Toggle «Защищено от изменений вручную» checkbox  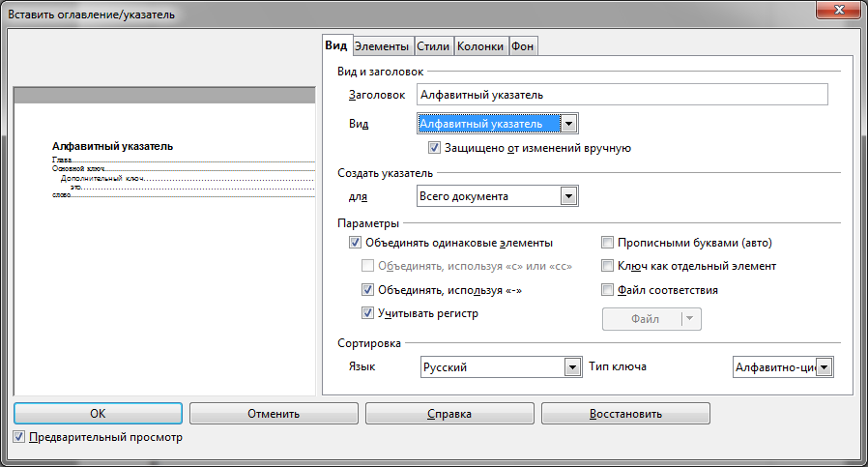point(434,148)
